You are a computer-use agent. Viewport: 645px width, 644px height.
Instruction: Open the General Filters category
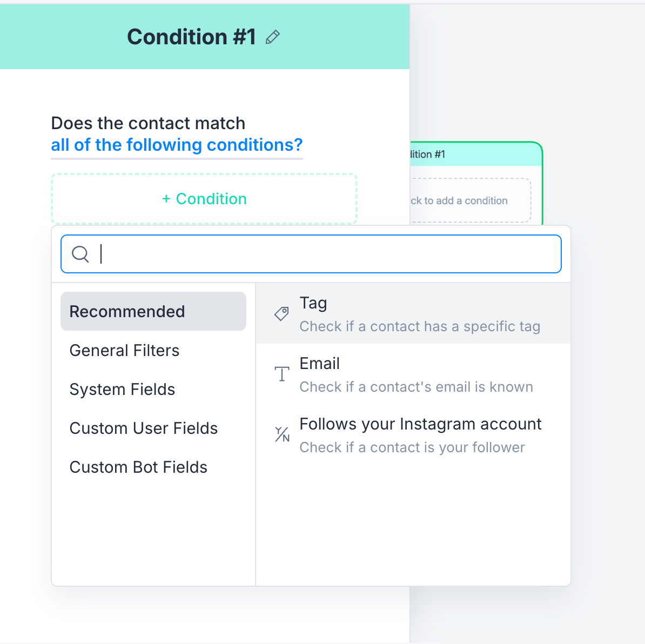tap(124, 351)
